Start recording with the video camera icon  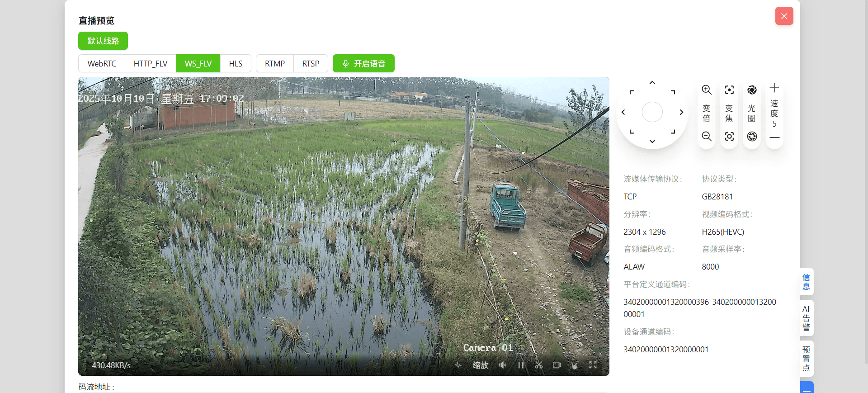click(x=557, y=365)
